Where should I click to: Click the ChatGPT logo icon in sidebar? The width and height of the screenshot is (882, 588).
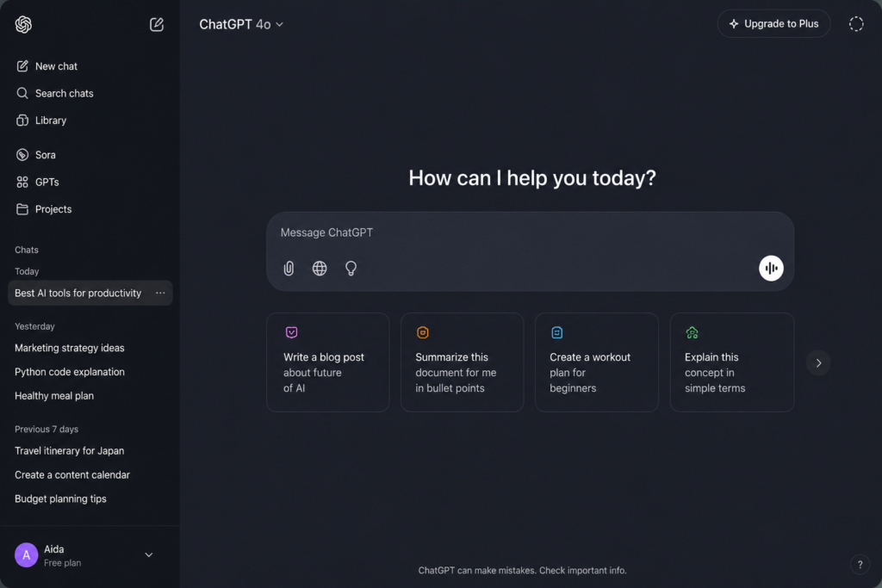pos(23,24)
